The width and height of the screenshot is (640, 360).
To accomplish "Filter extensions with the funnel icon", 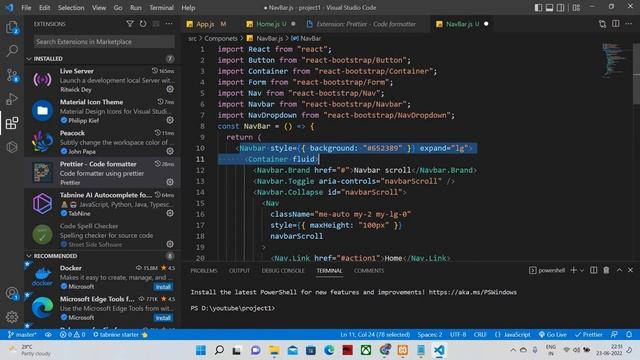I will click(x=130, y=24).
